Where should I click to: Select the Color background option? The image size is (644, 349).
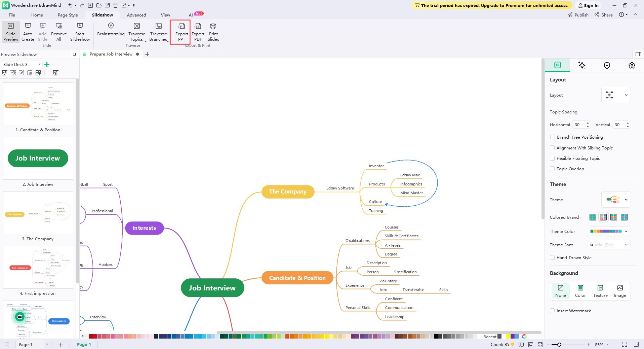click(580, 291)
